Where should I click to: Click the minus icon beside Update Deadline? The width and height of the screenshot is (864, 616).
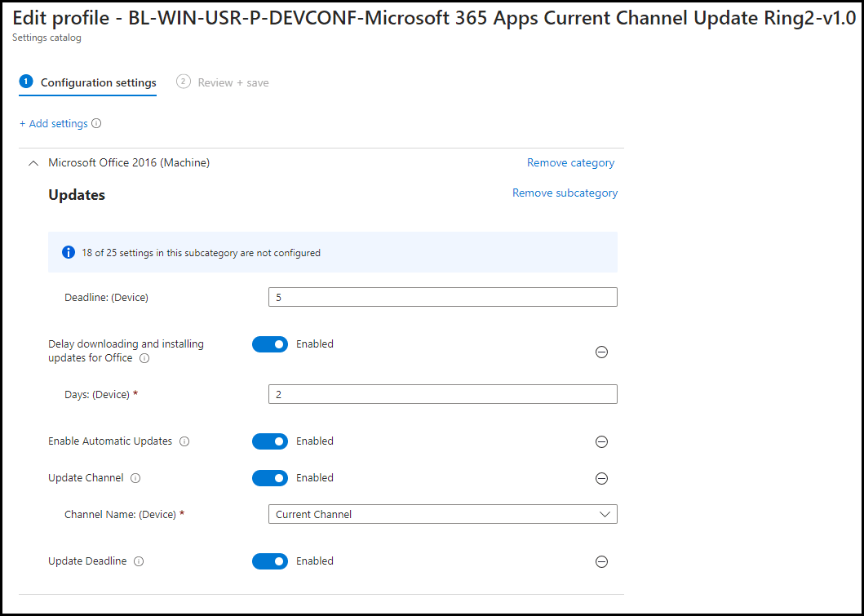tap(601, 561)
